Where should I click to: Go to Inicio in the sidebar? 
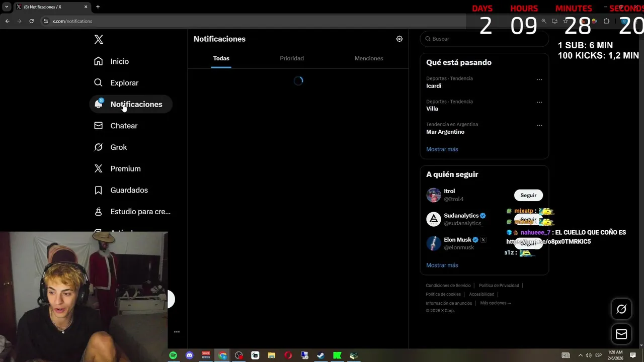click(x=111, y=61)
